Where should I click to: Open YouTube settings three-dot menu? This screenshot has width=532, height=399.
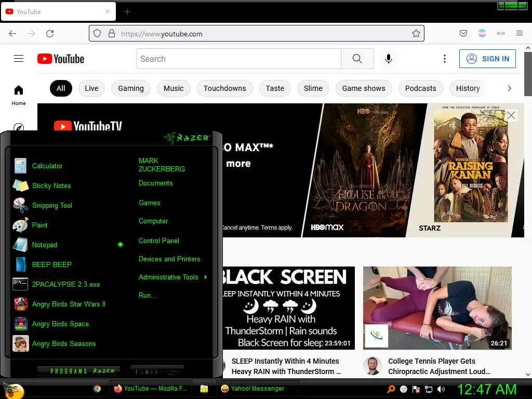[445, 59]
